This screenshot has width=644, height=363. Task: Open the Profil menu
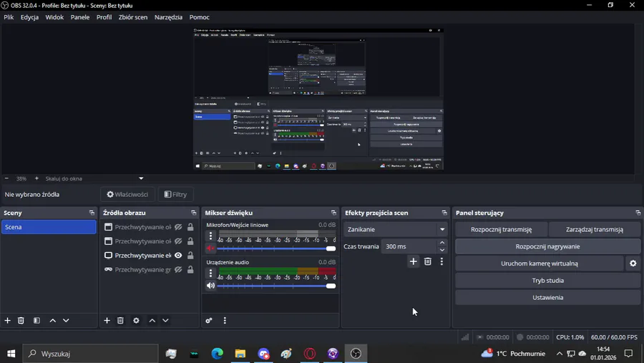104,17
